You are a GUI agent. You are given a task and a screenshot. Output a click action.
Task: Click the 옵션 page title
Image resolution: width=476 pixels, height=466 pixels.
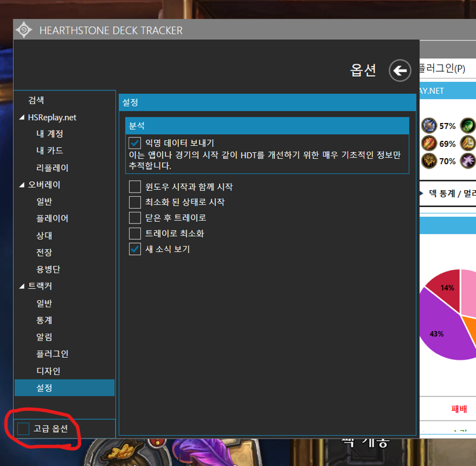pyautogui.click(x=363, y=70)
